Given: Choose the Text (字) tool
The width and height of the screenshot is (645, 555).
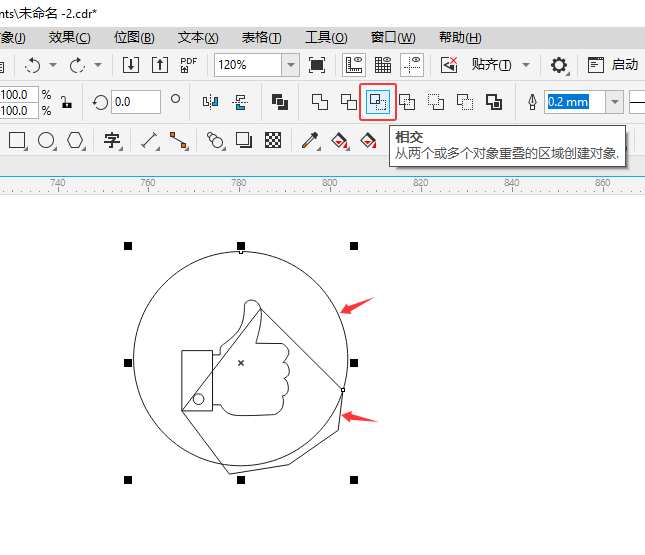Looking at the screenshot, I should point(112,140).
